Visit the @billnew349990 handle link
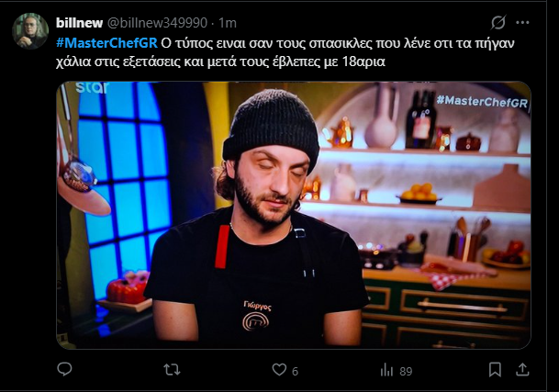The image size is (559, 392). tap(157, 23)
